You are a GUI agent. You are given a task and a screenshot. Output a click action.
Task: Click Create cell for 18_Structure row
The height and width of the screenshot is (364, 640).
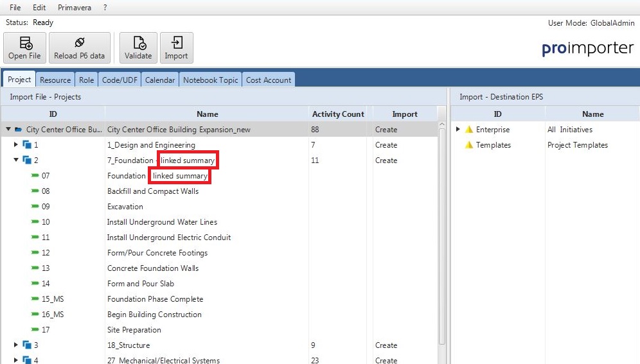[386, 345]
